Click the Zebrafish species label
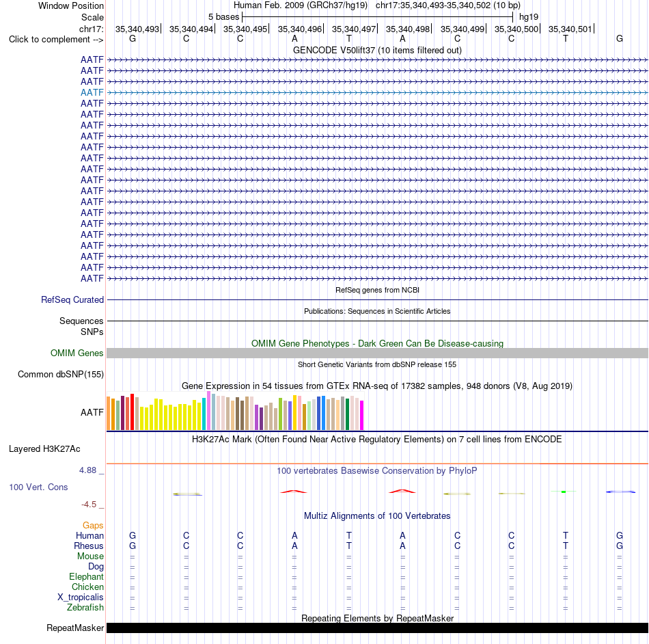 (85, 607)
